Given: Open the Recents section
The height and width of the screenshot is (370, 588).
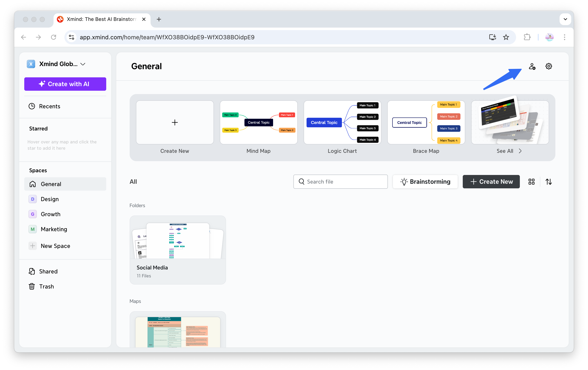Looking at the screenshot, I should pyautogui.click(x=65, y=106).
